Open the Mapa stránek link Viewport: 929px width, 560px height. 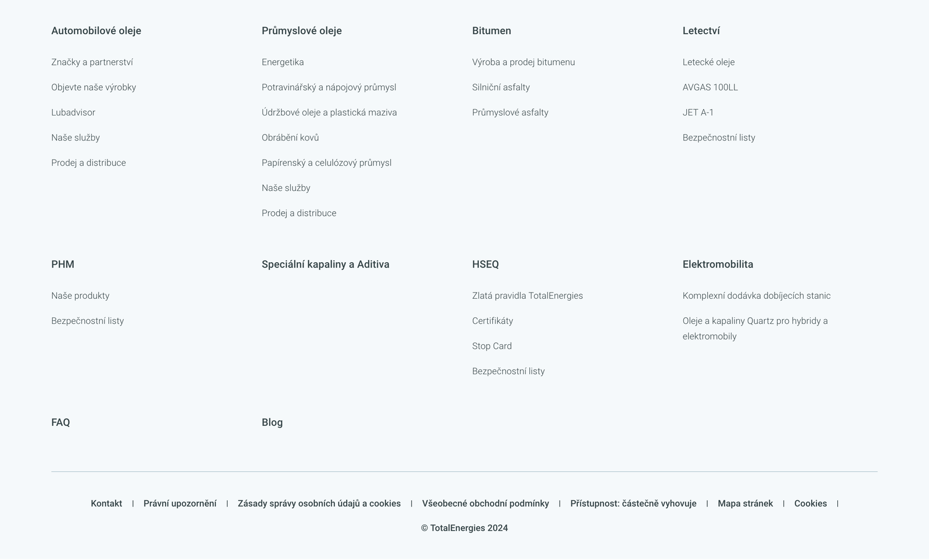[746, 503]
